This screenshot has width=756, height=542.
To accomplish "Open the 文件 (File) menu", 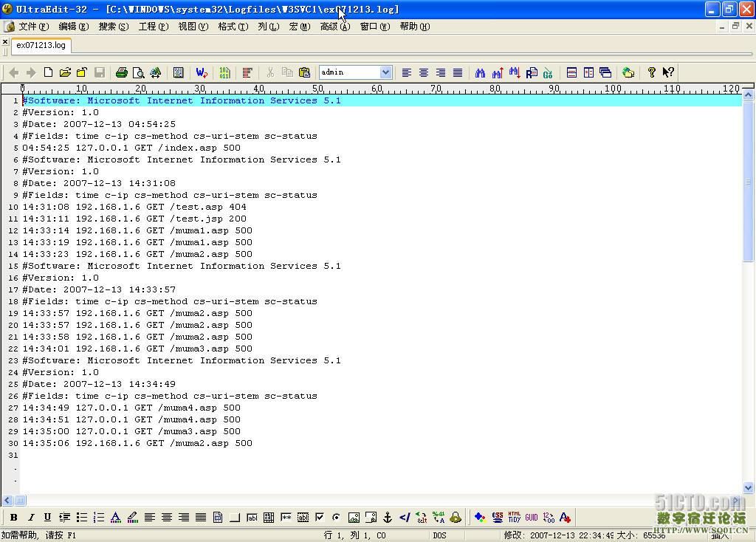I will [34, 27].
